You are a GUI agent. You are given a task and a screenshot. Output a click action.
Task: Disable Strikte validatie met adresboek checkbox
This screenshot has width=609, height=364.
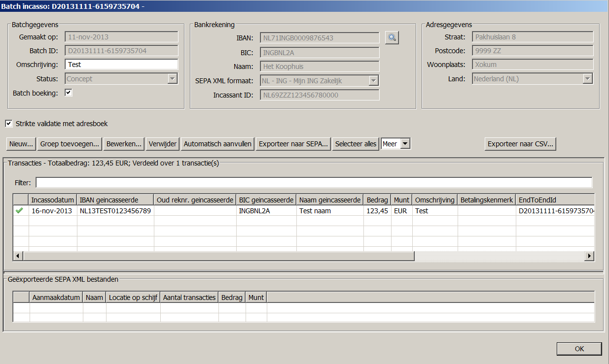pyautogui.click(x=9, y=124)
